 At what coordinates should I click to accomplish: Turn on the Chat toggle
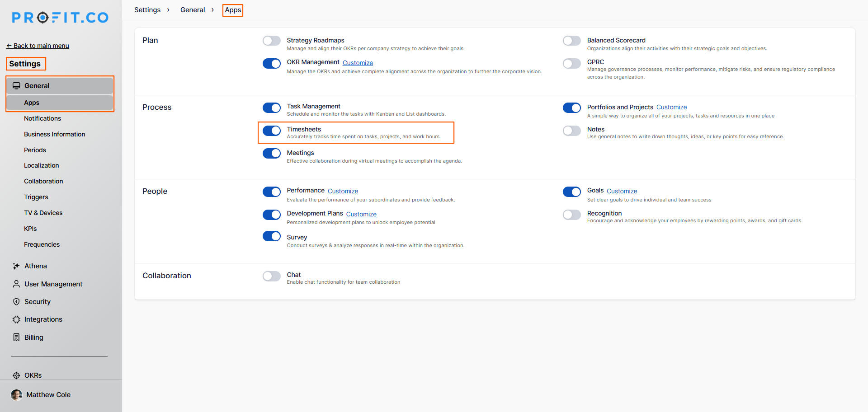point(271,276)
